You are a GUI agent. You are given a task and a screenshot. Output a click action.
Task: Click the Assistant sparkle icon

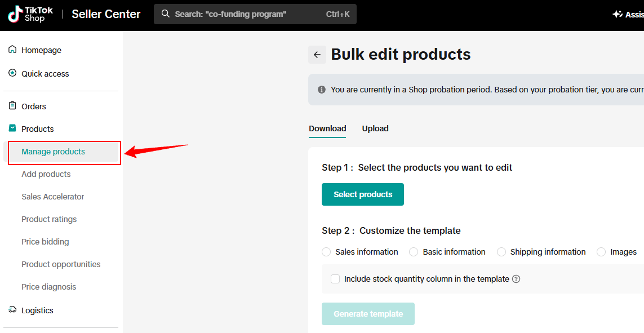point(617,15)
